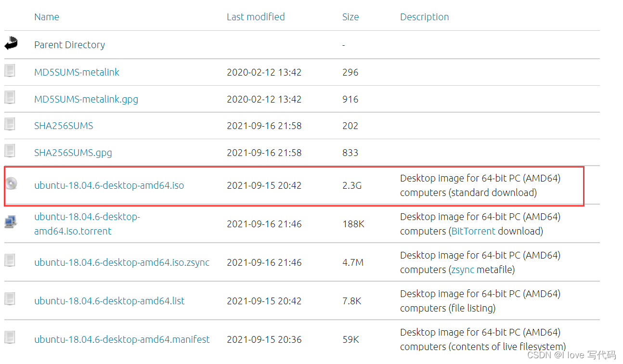Follow the BitTorrent link in description
This screenshot has width=623, height=364.
click(x=473, y=231)
